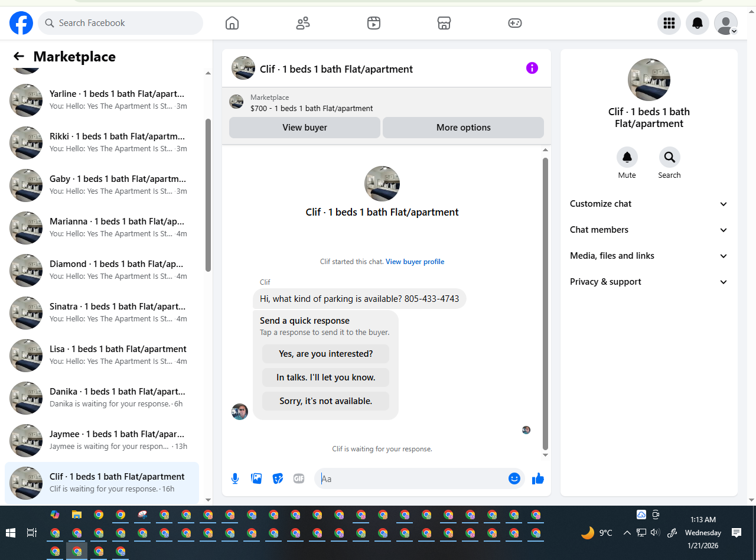The width and height of the screenshot is (756, 560).
Task: Open the taskbar Action Center notification icon
Action: click(x=737, y=533)
